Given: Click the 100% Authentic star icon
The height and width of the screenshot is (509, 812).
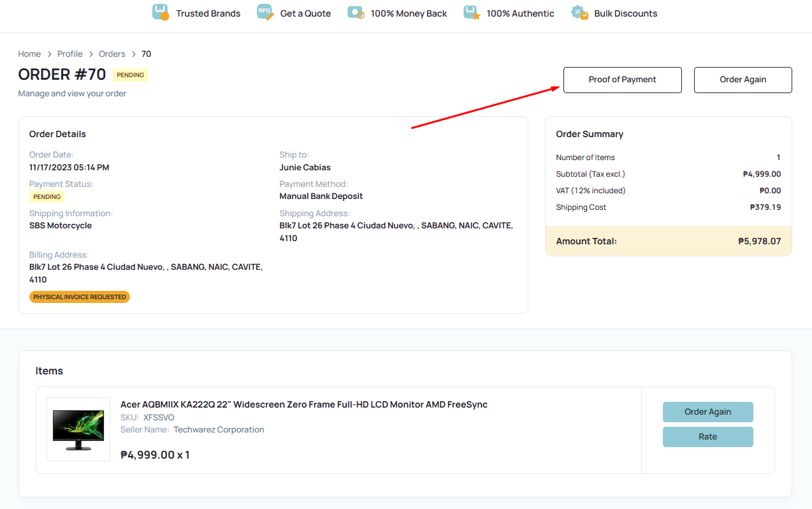Looking at the screenshot, I should 472,13.
